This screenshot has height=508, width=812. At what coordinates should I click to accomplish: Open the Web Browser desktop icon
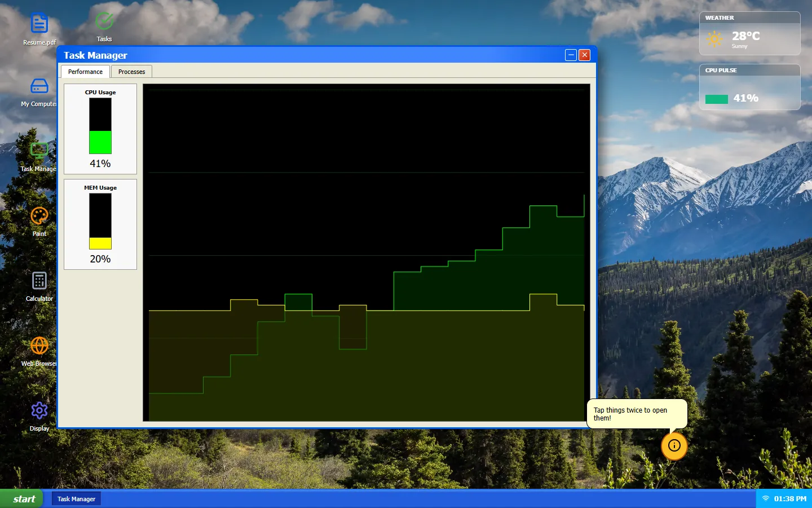click(39, 352)
